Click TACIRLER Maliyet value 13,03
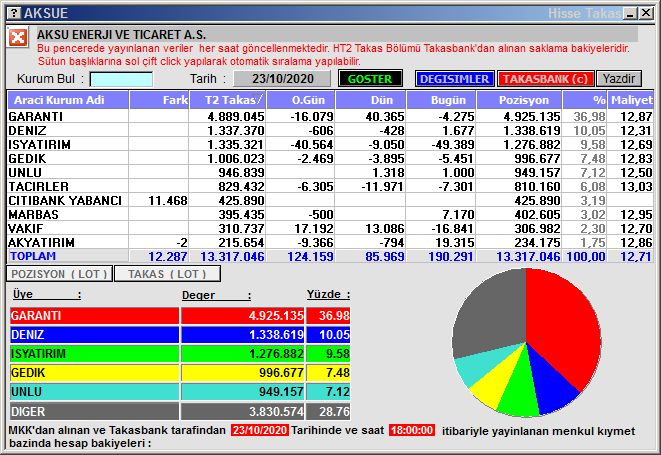This screenshot has height=455, width=661. [636, 186]
